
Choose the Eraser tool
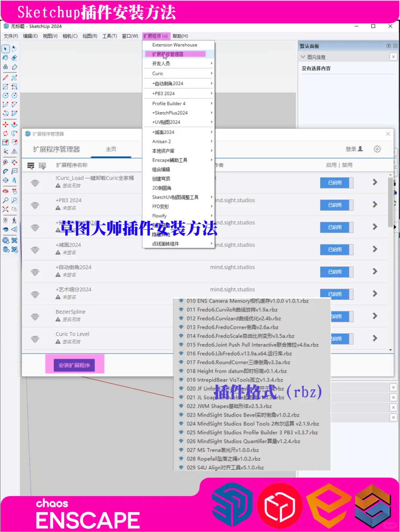[x=14, y=58]
